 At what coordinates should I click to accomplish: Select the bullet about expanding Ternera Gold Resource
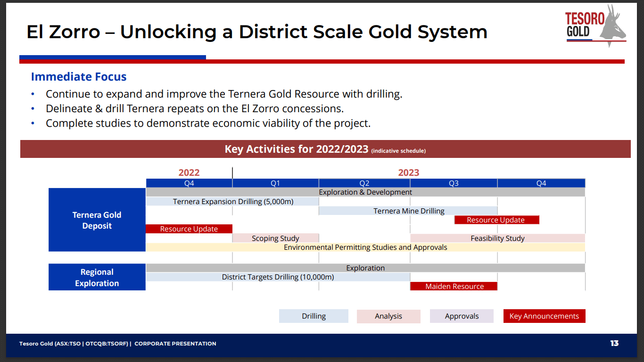click(x=224, y=94)
